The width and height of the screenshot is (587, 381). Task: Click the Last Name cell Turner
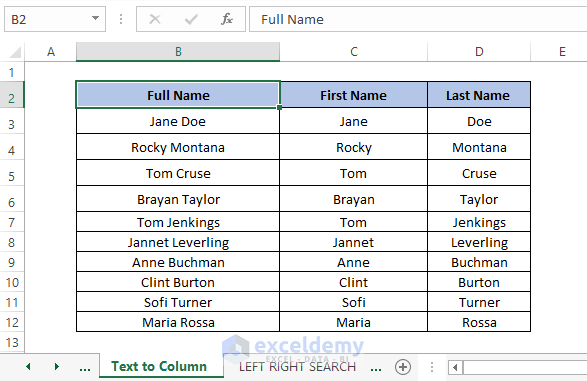click(479, 302)
